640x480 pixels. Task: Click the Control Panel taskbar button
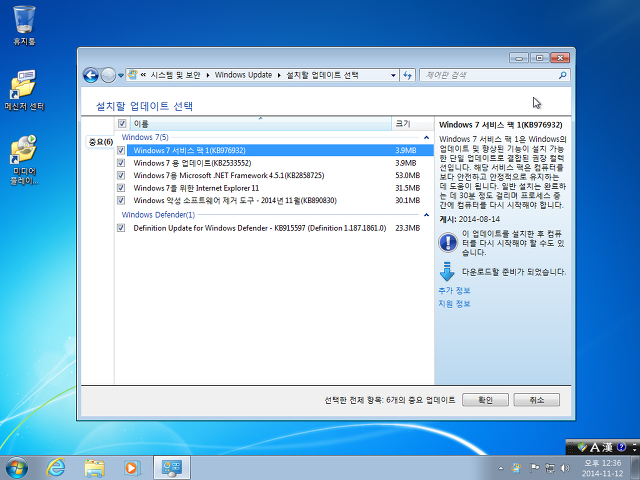[x=171, y=468]
